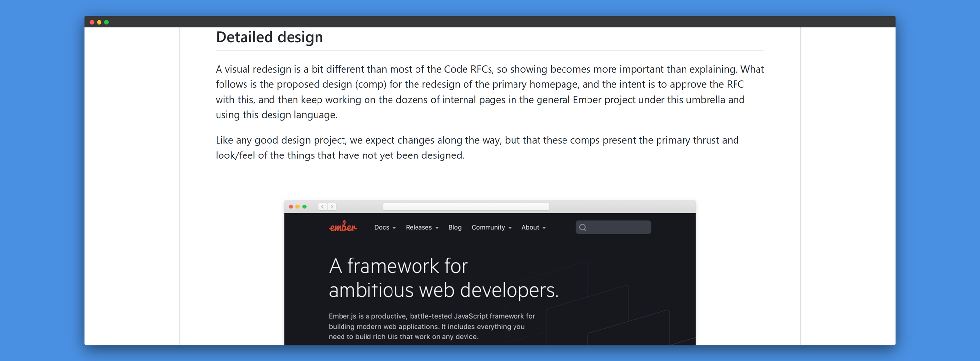
Task: Click the mockup browser's red dot
Action: [x=291, y=206]
